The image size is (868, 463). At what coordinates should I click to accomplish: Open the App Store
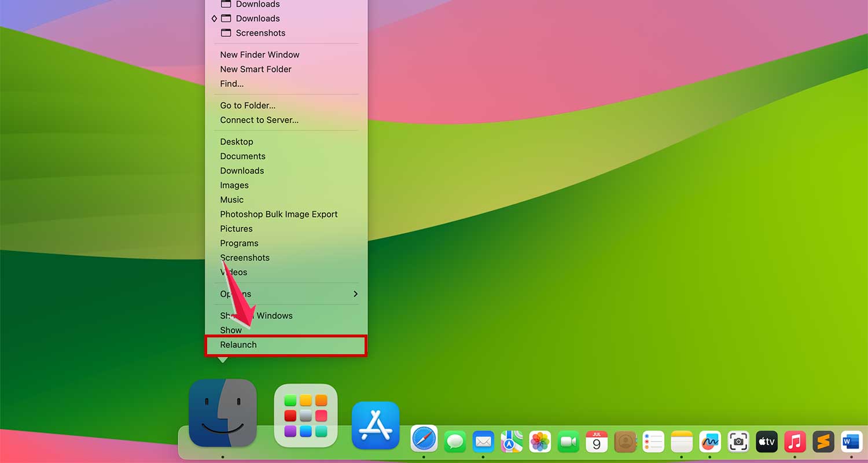pyautogui.click(x=376, y=425)
